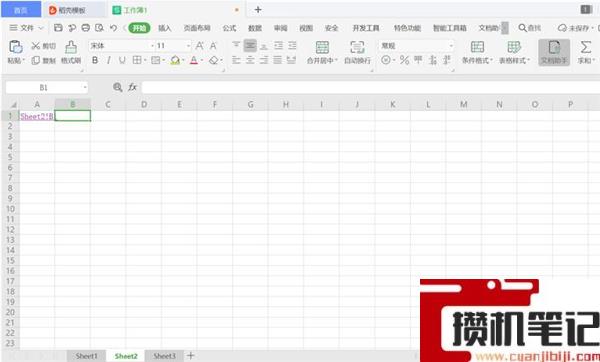This screenshot has height=362, width=600.
Task: Toggle middle vertical alignment
Action: point(250,46)
